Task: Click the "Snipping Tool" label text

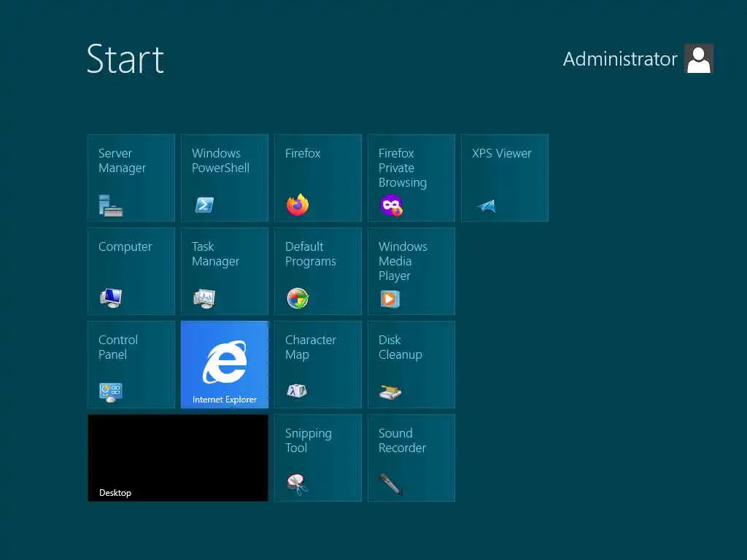Action: pos(309,440)
